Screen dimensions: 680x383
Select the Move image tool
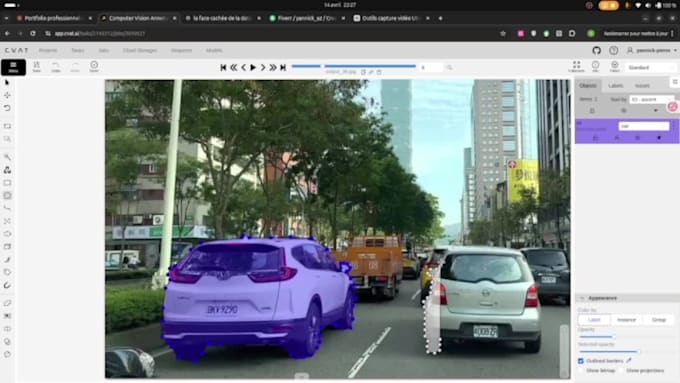[x=7, y=95]
